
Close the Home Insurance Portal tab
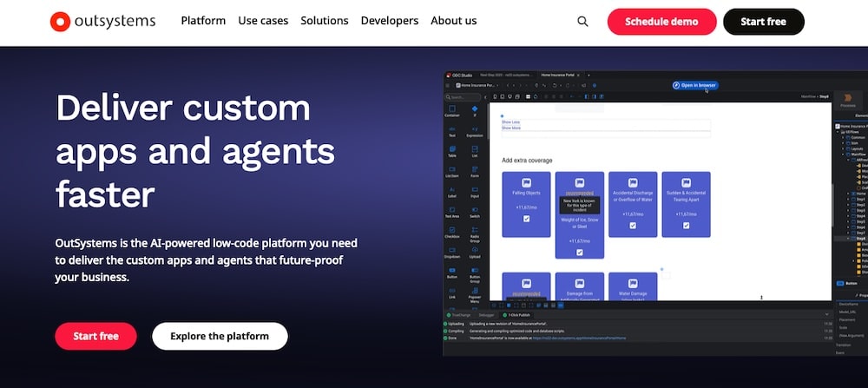[578, 75]
